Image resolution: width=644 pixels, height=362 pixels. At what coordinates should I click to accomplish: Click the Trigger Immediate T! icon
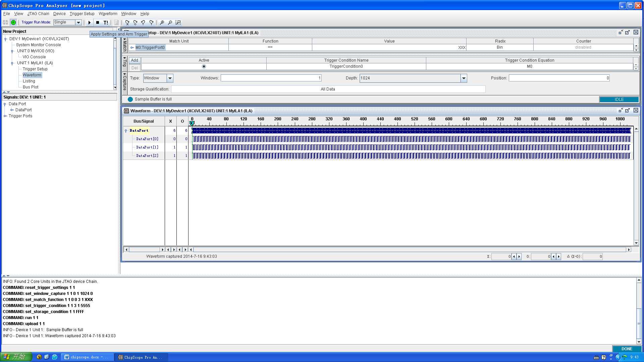106,22
